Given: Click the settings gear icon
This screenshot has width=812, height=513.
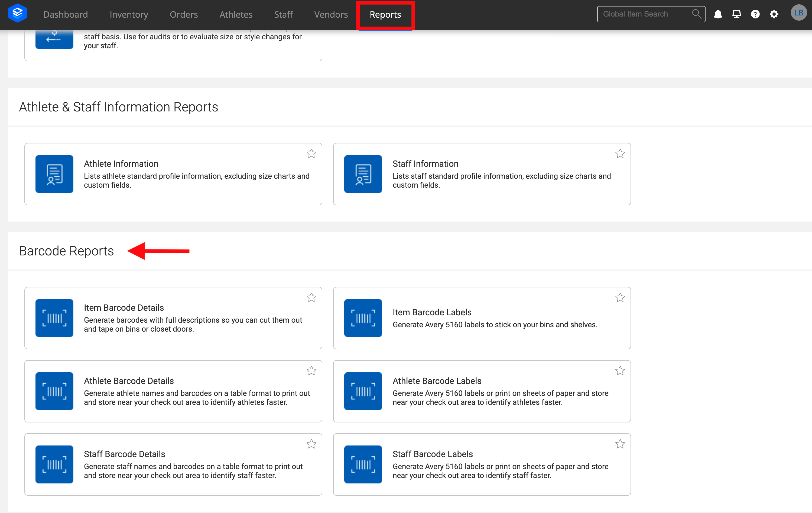Looking at the screenshot, I should (x=774, y=14).
